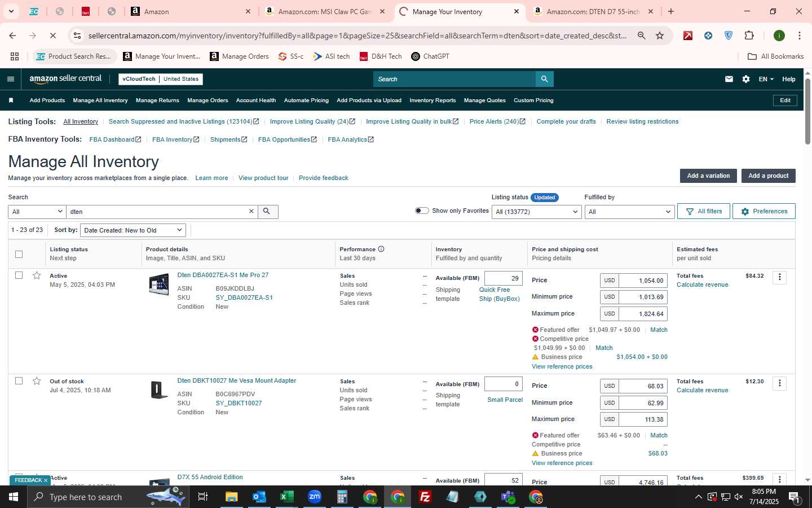Check the select-all listings checkbox
812x508 pixels.
19,254
